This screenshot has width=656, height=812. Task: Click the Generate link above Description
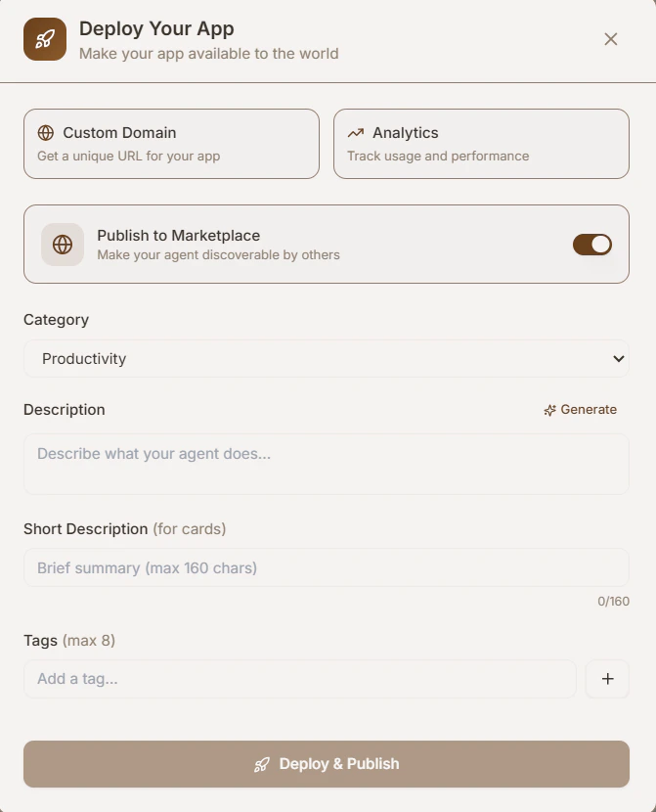(588, 409)
